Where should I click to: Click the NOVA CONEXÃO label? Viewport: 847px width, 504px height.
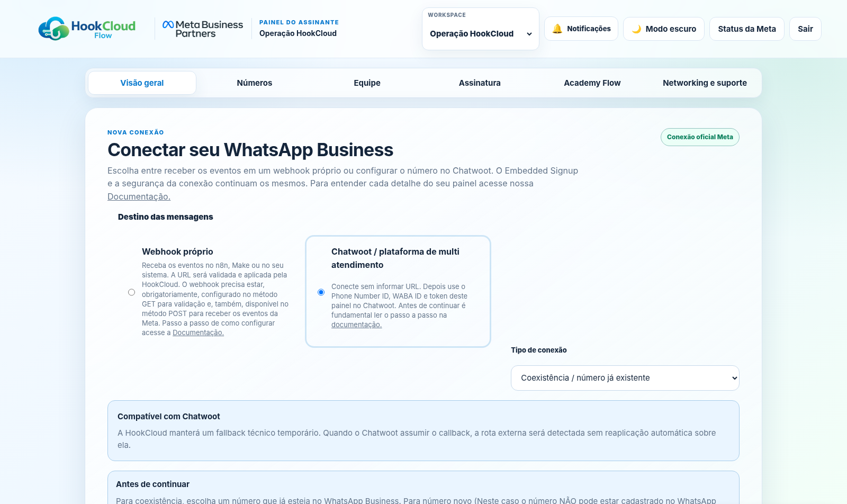[x=136, y=132]
